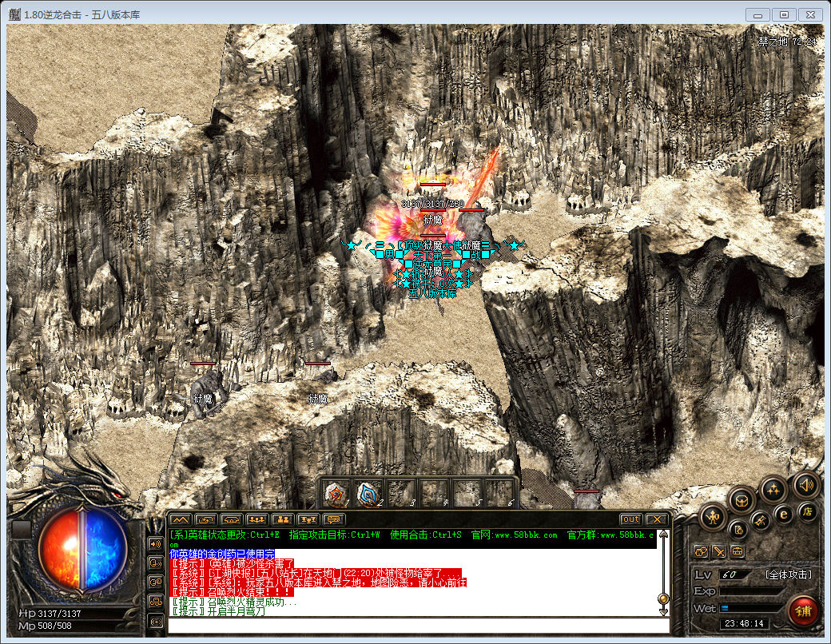The height and width of the screenshot is (644, 831).
Task: Click the blue line 你英雄的金创药已使用完
Action: (222, 554)
